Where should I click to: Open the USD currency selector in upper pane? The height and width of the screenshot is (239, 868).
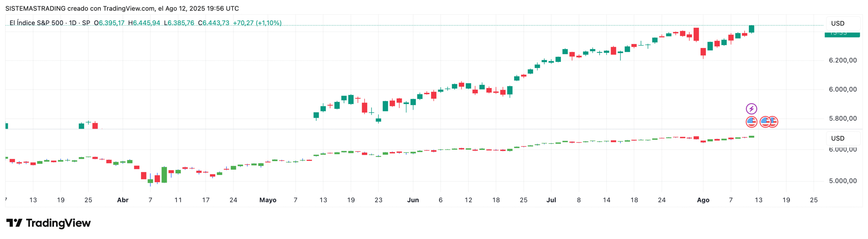tap(837, 23)
